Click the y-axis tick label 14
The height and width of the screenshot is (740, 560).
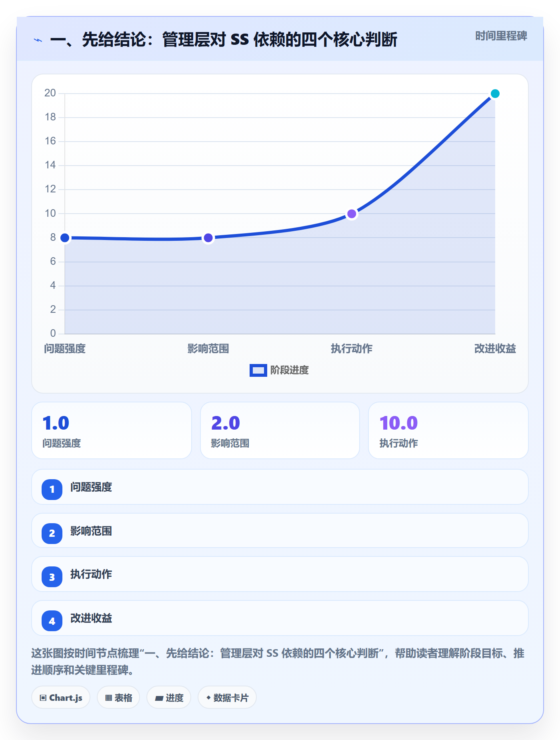(50, 165)
